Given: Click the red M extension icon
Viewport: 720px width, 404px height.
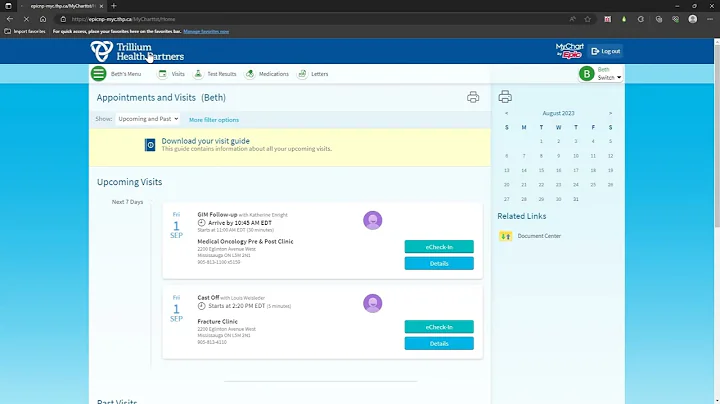Looking at the screenshot, I should [608, 19].
